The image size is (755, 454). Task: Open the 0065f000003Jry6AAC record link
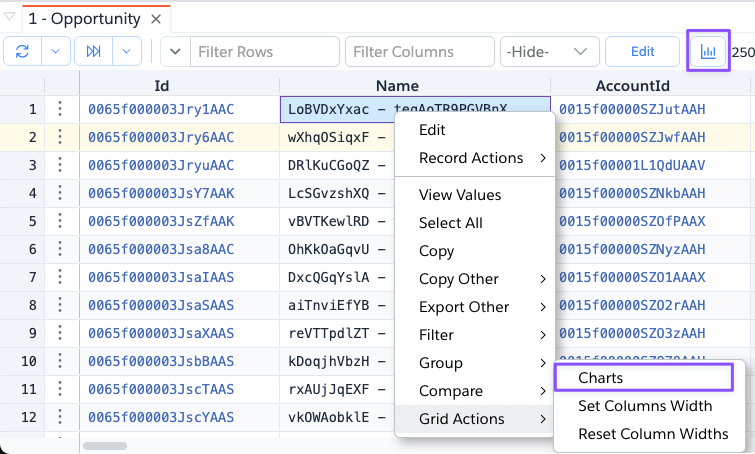coord(161,137)
